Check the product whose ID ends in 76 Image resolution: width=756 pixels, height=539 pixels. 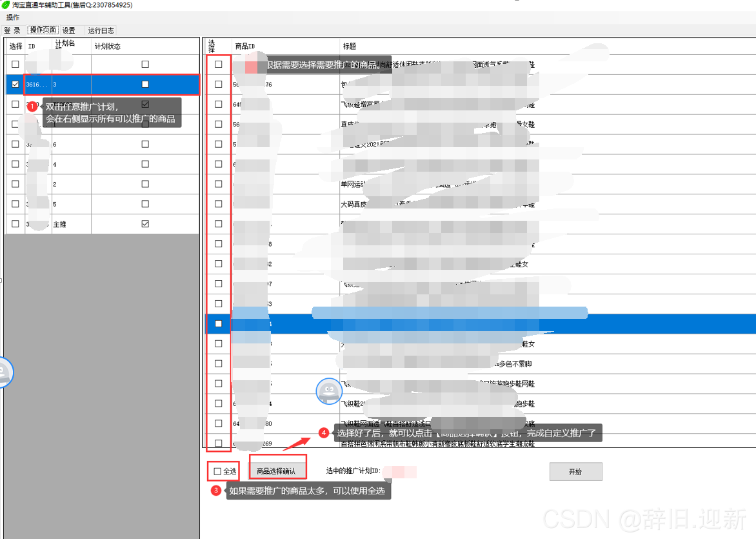point(219,85)
